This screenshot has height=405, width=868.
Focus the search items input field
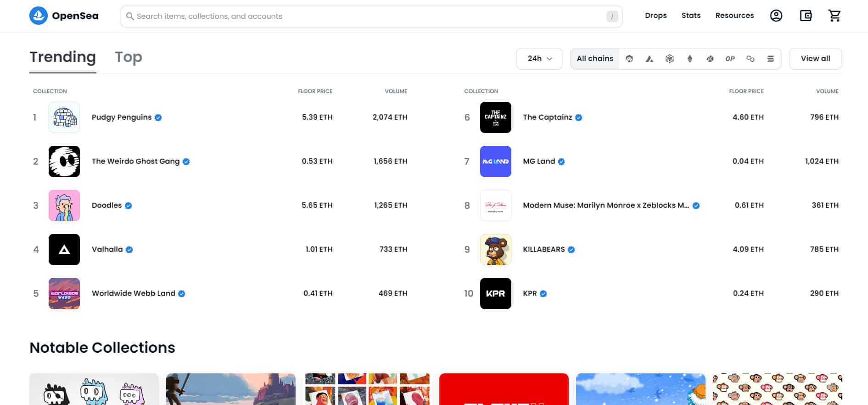(x=367, y=17)
